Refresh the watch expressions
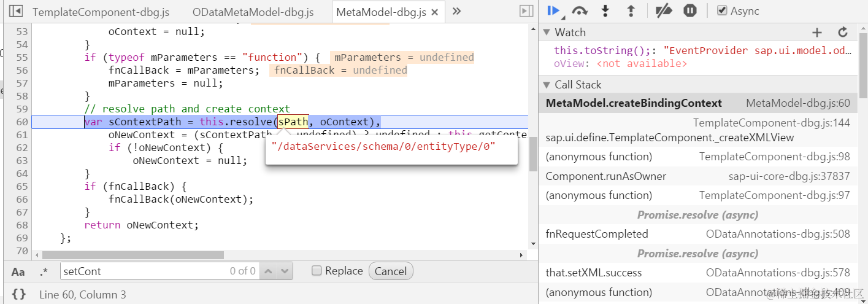Screen dimensions: 868x304 click(843, 33)
